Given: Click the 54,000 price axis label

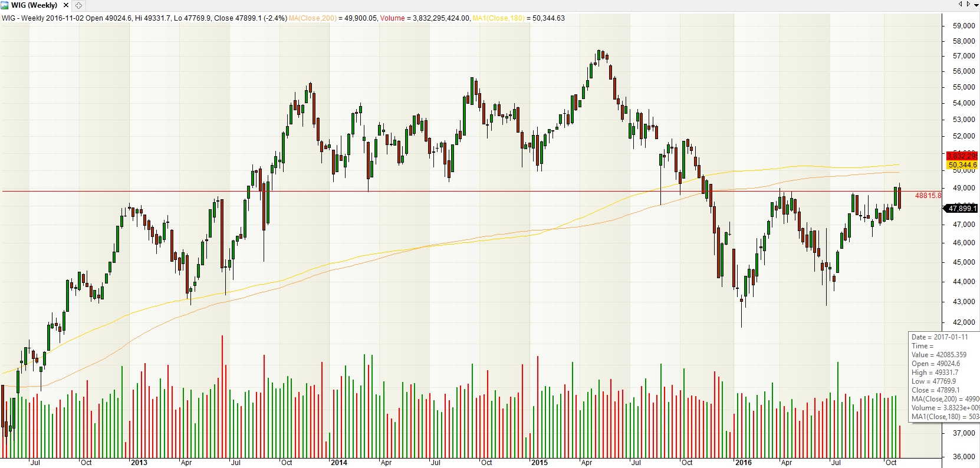Looking at the screenshot, I should [x=963, y=103].
